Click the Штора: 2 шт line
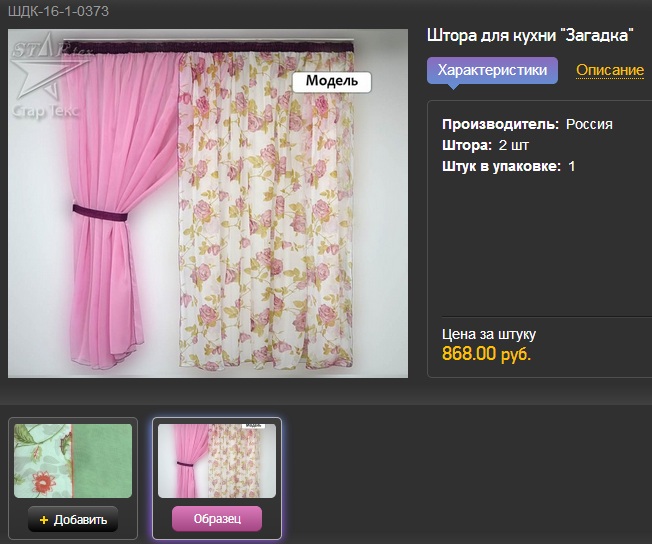Screen dimensions: 652x544 click(x=485, y=146)
